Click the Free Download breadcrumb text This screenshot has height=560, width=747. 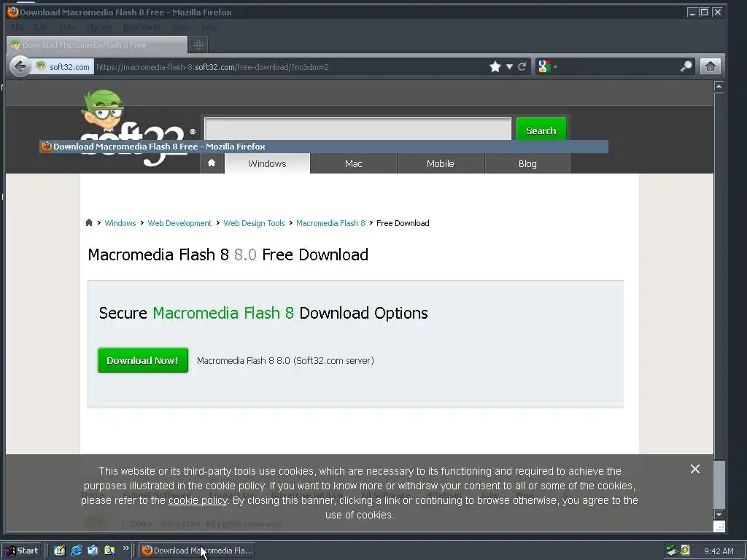(403, 223)
